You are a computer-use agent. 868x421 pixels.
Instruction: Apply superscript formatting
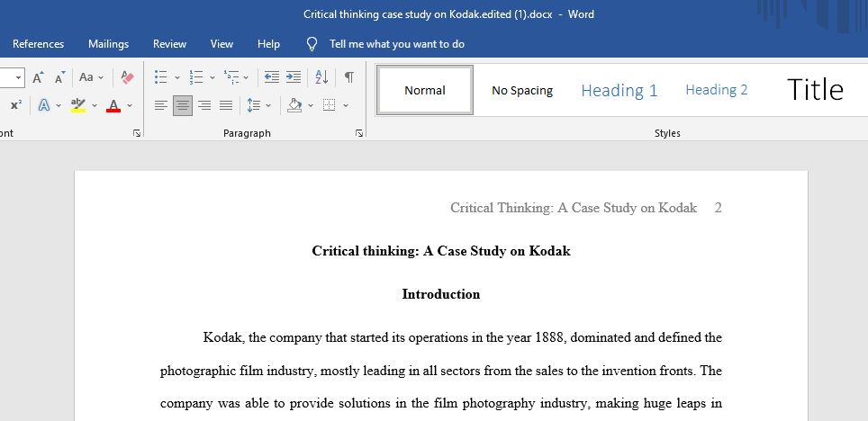pyautogui.click(x=16, y=105)
